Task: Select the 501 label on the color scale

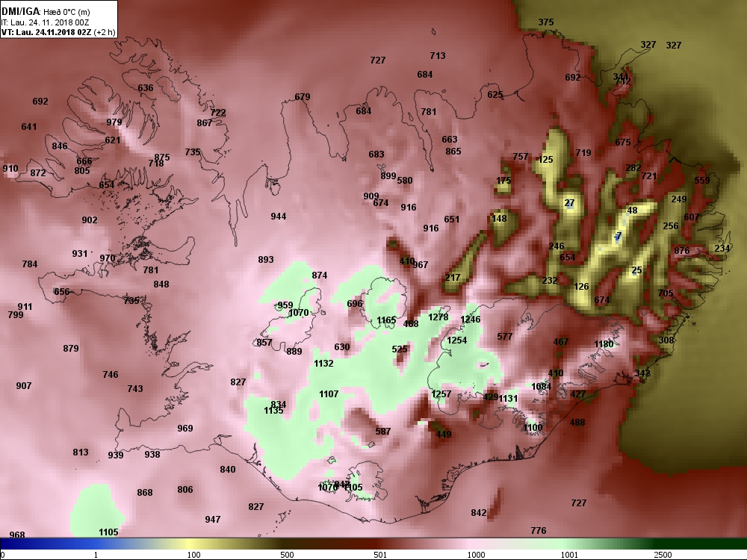Action: point(381,555)
